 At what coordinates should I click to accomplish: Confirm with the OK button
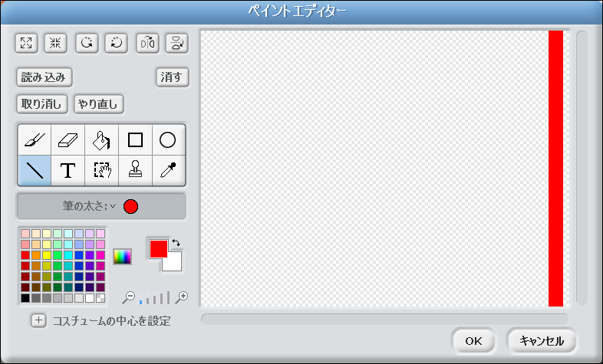(x=473, y=340)
